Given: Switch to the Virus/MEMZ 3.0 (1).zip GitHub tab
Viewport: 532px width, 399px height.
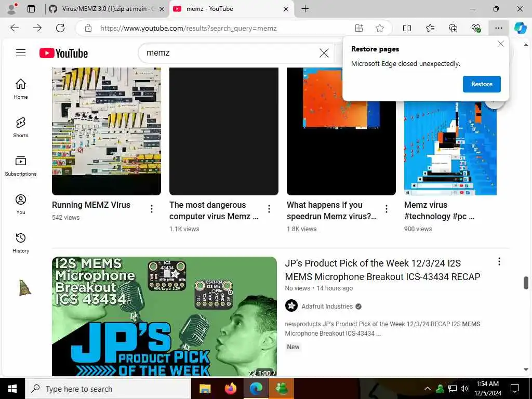Looking at the screenshot, I should 106,9.
